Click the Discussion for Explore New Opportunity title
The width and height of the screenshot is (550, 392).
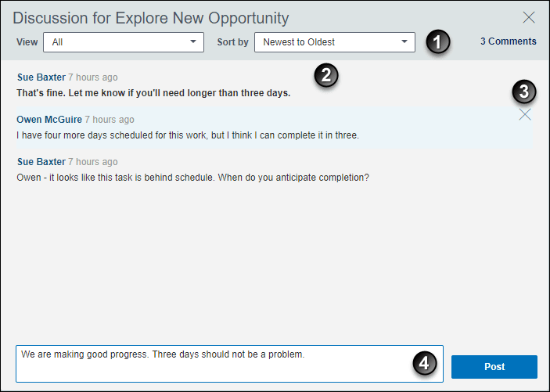pyautogui.click(x=151, y=18)
